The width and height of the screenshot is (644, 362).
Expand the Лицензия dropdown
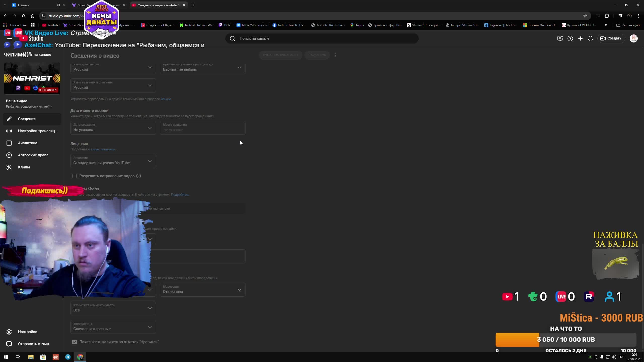click(x=113, y=161)
